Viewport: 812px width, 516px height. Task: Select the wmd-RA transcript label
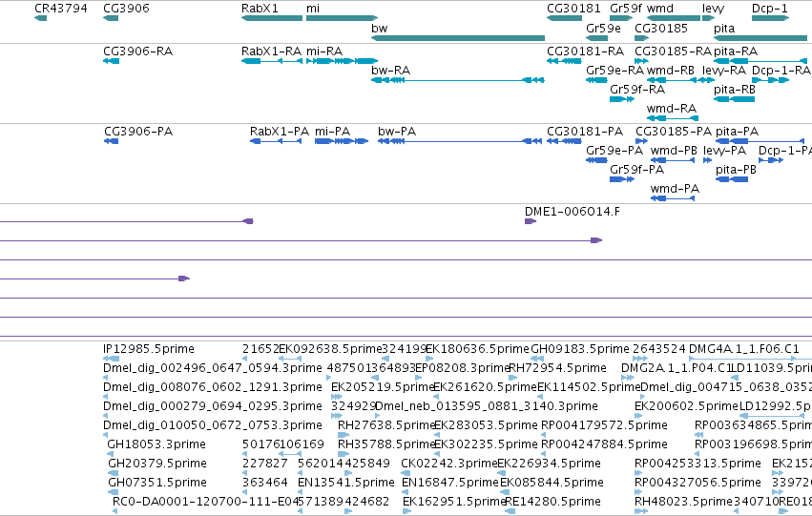click(672, 109)
